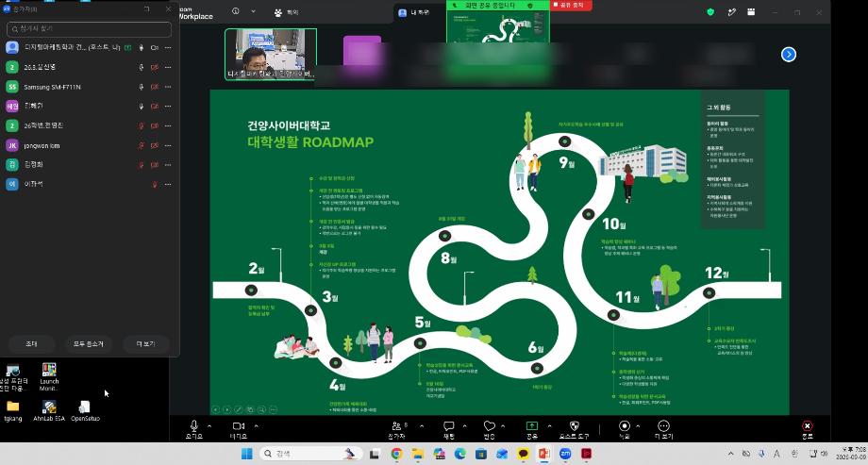Click the green encryption shield icon
Screen dimensions: 868x465
tap(710, 11)
